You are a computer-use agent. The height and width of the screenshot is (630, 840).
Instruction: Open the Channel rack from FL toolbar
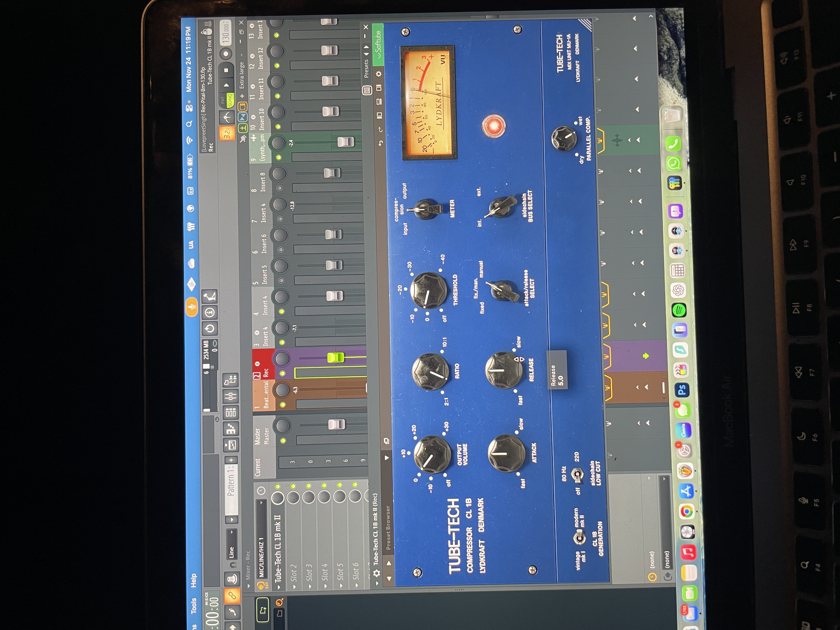point(230,413)
